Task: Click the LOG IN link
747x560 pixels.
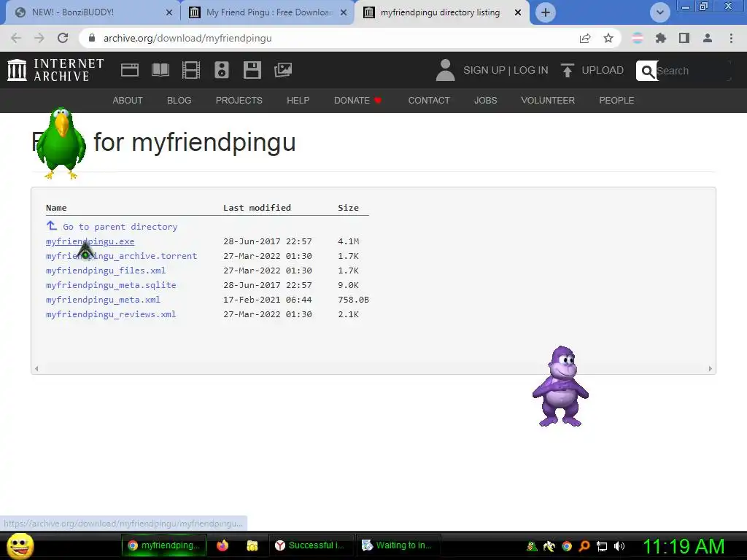Action: click(x=531, y=70)
